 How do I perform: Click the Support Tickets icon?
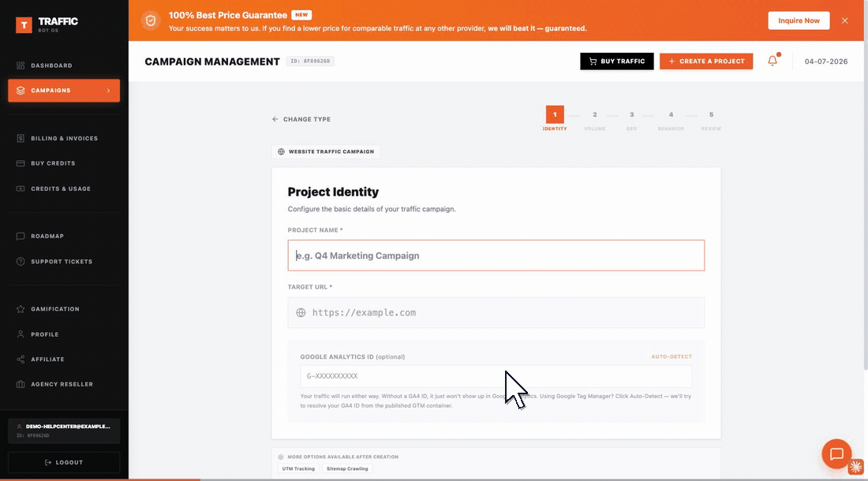21,262
